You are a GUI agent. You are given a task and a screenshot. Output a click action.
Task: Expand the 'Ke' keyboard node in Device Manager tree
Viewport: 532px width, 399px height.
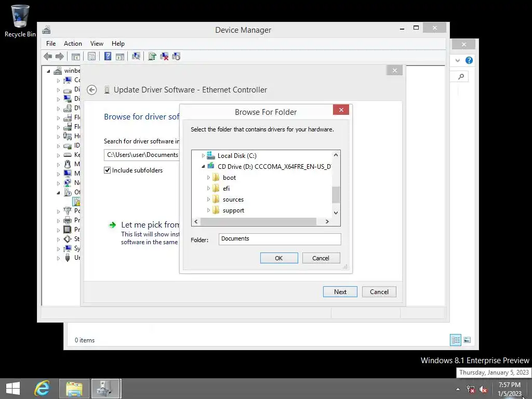(x=58, y=155)
